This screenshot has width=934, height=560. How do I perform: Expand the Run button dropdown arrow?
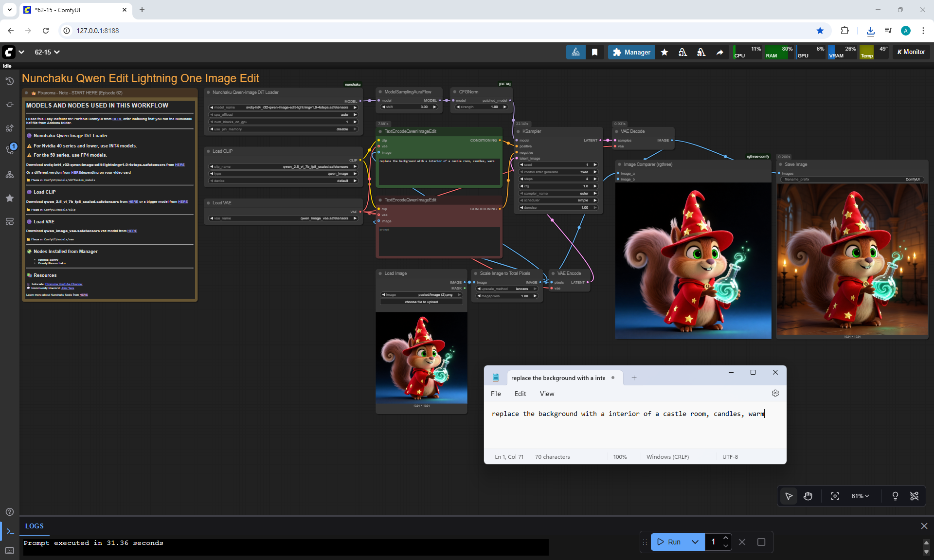click(695, 542)
